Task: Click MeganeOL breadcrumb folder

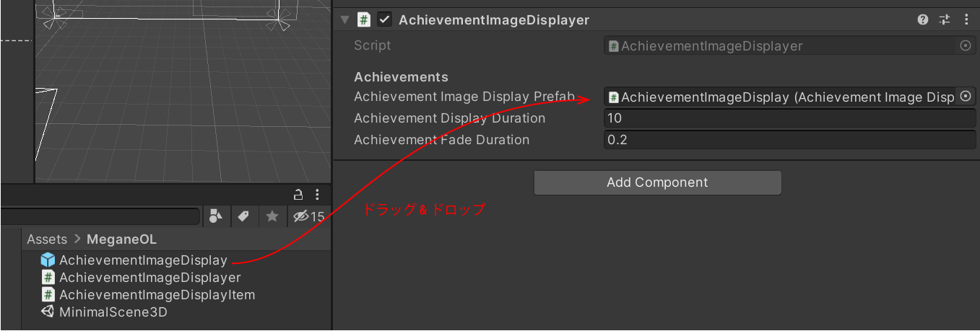Action: (x=121, y=239)
